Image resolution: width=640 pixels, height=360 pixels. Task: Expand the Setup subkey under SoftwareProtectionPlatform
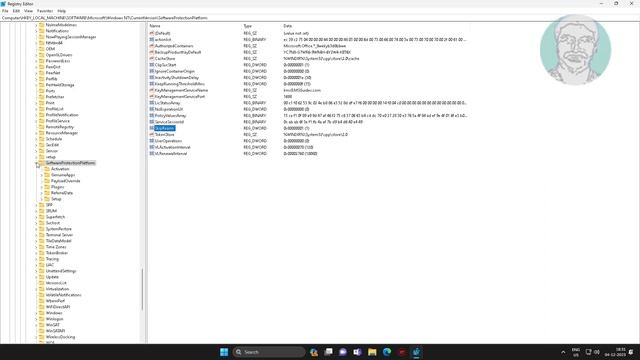pyautogui.click(x=41, y=199)
